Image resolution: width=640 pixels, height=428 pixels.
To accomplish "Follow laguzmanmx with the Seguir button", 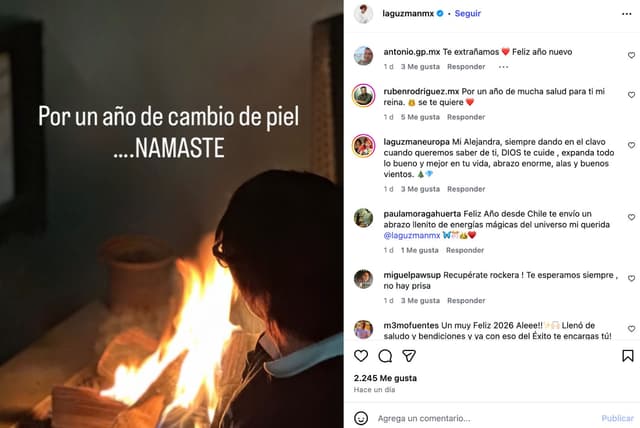I will (x=468, y=13).
